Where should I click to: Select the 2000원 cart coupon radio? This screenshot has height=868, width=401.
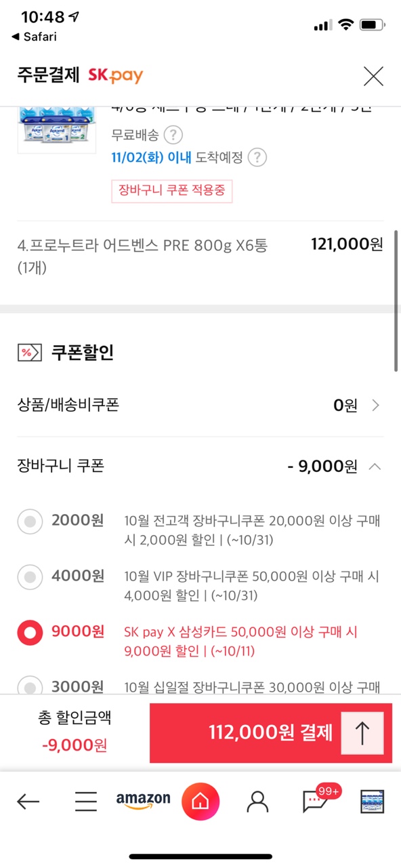(x=29, y=521)
